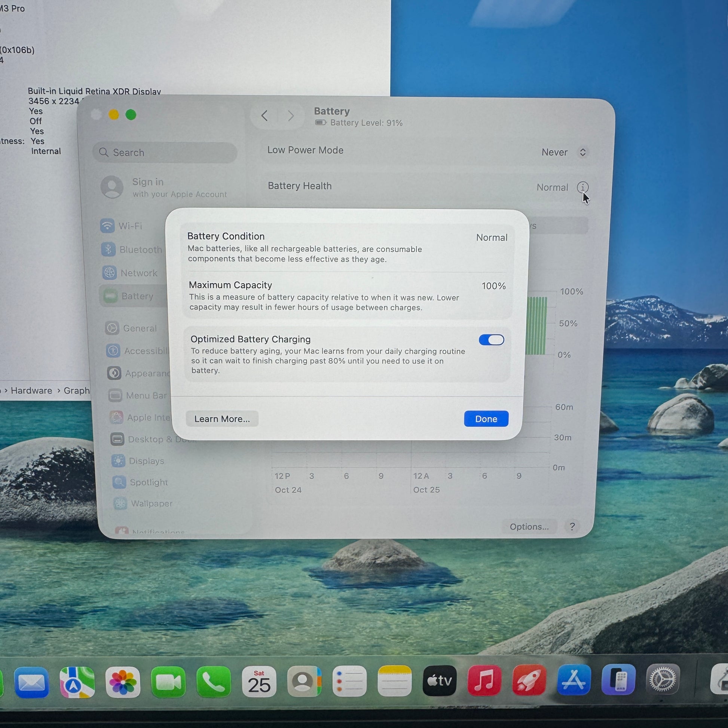The width and height of the screenshot is (728, 728).
Task: Open Spotlight settings from the sidebar
Action: (149, 482)
